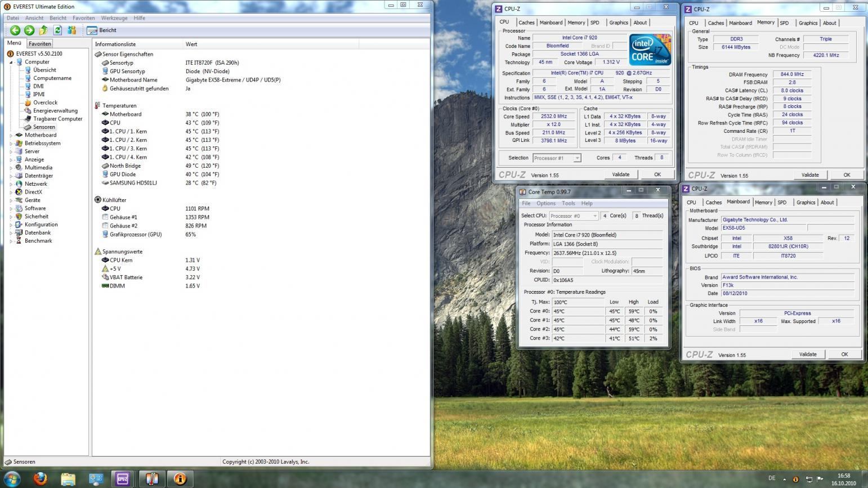Open the Werkzeuge menu
868x488 pixels.
(114, 18)
